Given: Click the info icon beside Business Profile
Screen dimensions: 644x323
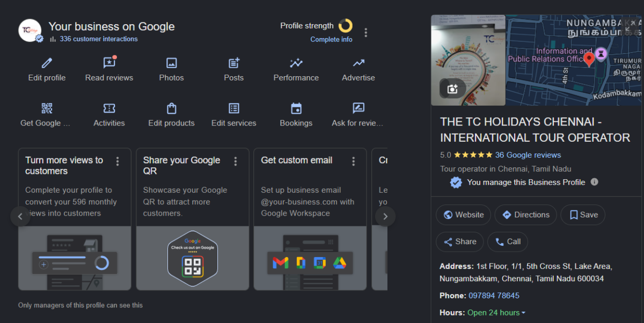Looking at the screenshot, I should coord(594,182).
